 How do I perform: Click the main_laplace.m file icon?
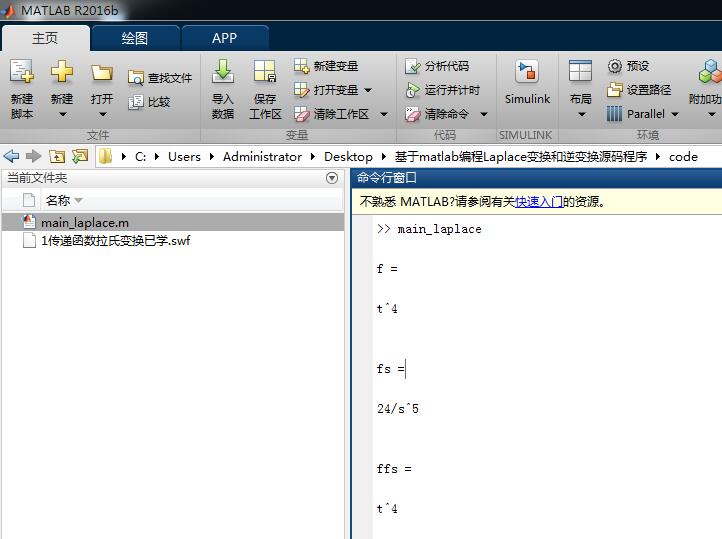click(x=29, y=222)
